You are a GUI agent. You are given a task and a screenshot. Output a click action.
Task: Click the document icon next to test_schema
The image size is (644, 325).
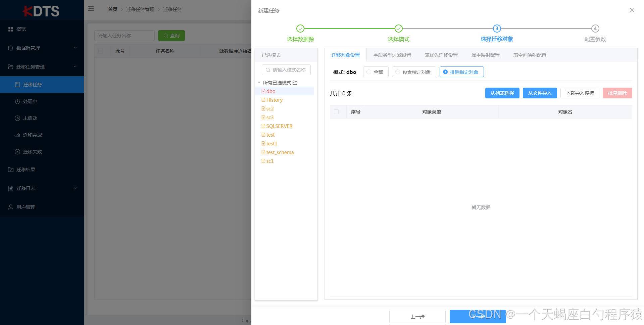tap(263, 152)
